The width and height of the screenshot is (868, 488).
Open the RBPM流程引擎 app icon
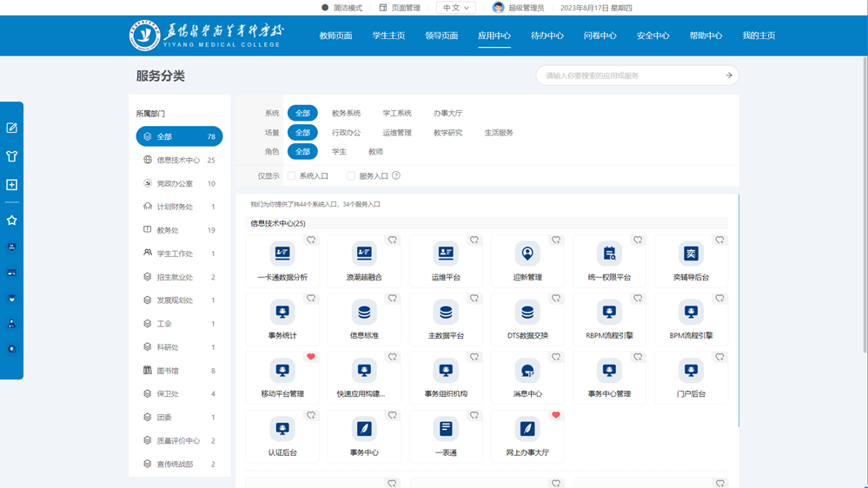pos(609,312)
